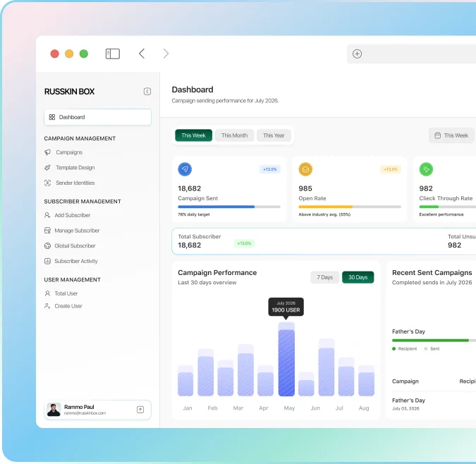This screenshot has width=476, height=464.
Task: Click the Subscriber Activity chart icon
Action: point(47,261)
